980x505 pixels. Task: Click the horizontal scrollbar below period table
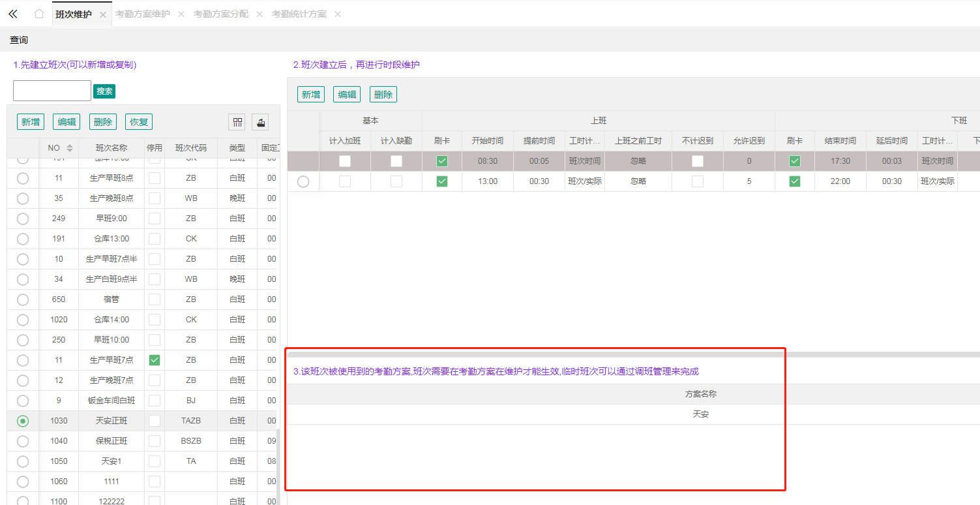[632, 354]
